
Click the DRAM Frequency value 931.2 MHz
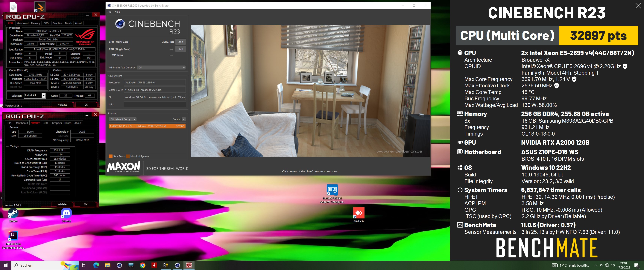60,150
